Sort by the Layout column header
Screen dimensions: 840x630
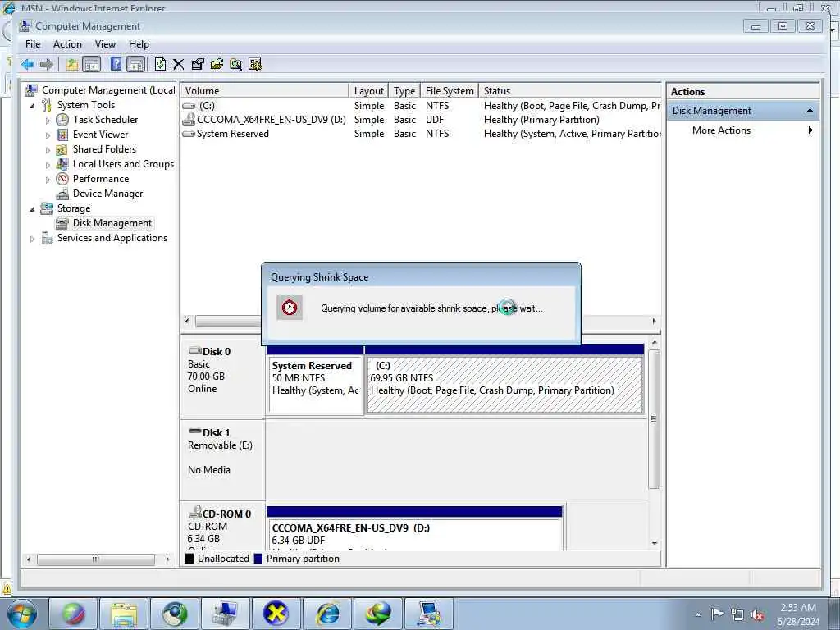point(368,90)
